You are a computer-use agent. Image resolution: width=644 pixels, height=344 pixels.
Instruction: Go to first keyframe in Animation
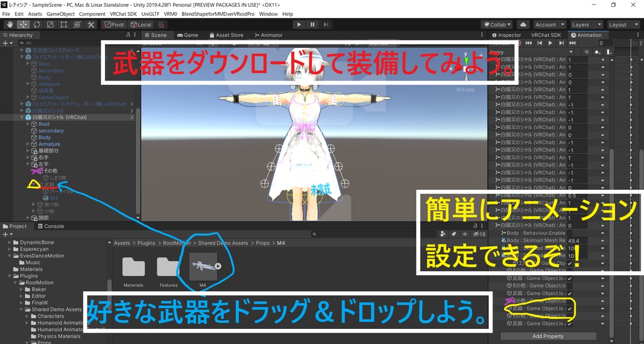(528, 43)
